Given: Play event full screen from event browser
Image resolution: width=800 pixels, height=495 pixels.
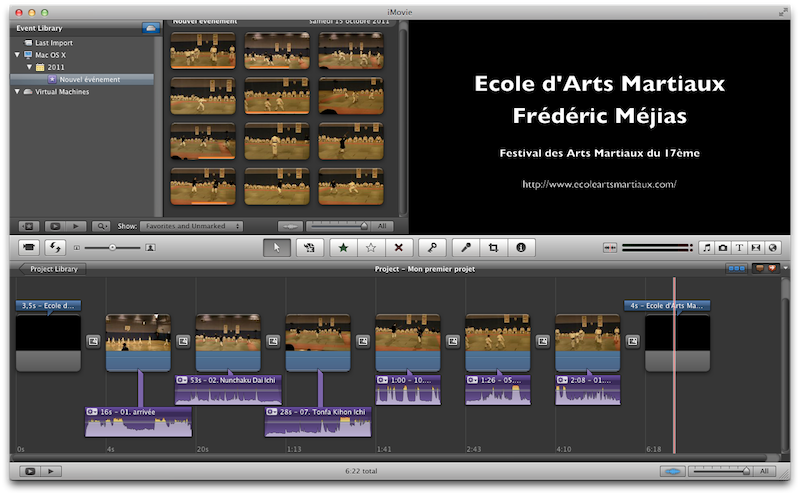Looking at the screenshot, I should click(55, 226).
